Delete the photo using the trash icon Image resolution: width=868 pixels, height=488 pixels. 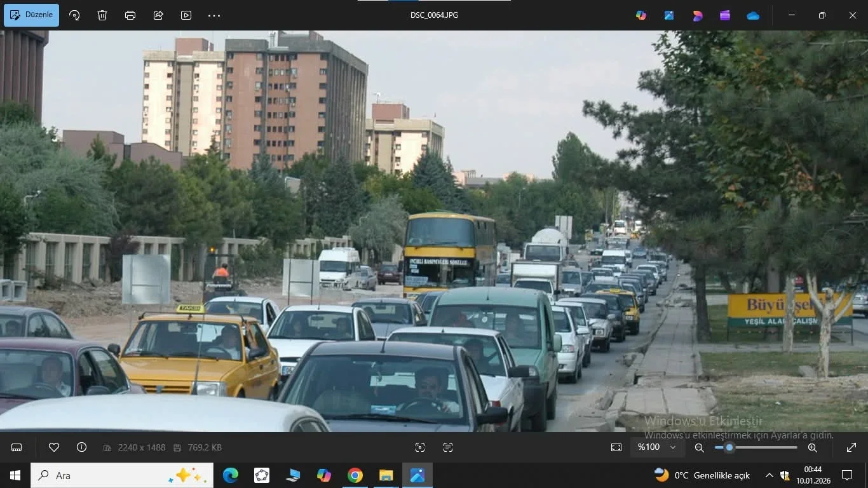tap(102, 15)
